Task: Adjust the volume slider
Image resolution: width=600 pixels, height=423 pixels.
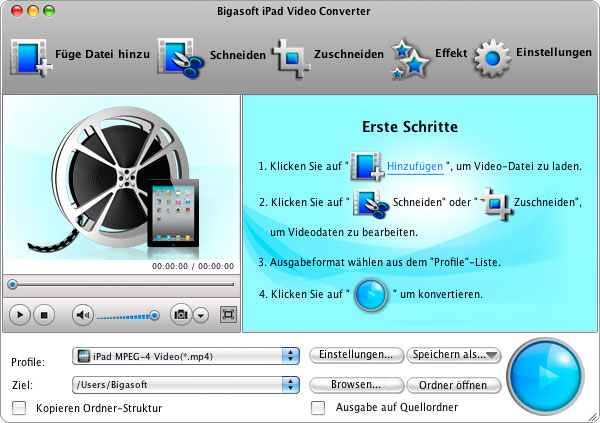Action: click(128, 316)
